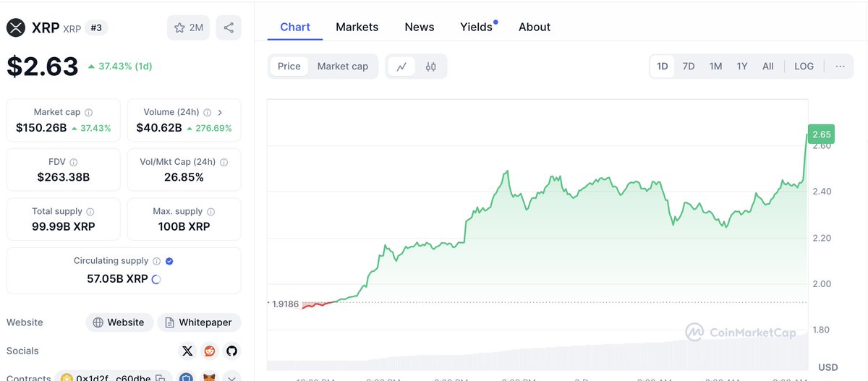This screenshot has height=381, width=868.
Task: Open XRP's X (Twitter) social link
Action: [x=187, y=351]
